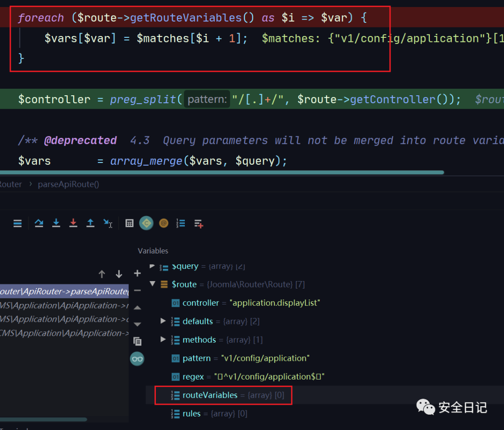Click the blue Step Into arrow
Image resolution: width=504 pixels, height=430 pixels.
point(56,223)
